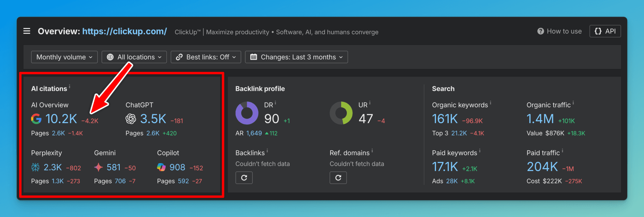The height and width of the screenshot is (217, 644).
Task: Click the DR donut chart
Action: point(247,113)
